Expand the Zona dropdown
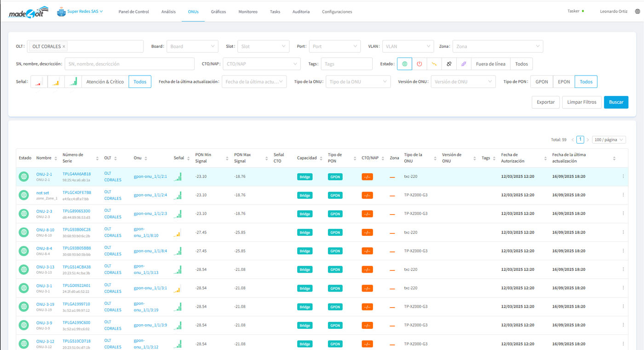The height and width of the screenshot is (350, 644). pos(497,47)
